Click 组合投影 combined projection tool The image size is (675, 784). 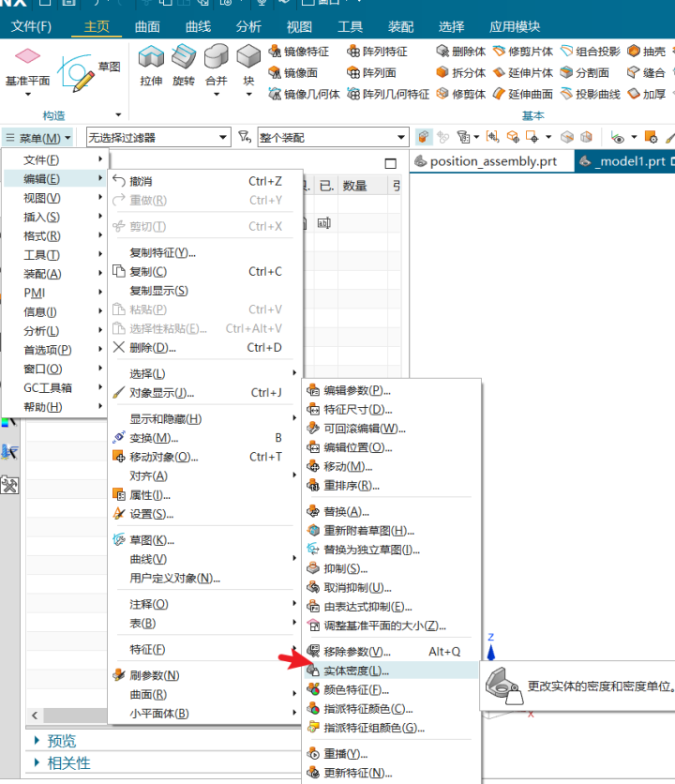click(x=590, y=52)
